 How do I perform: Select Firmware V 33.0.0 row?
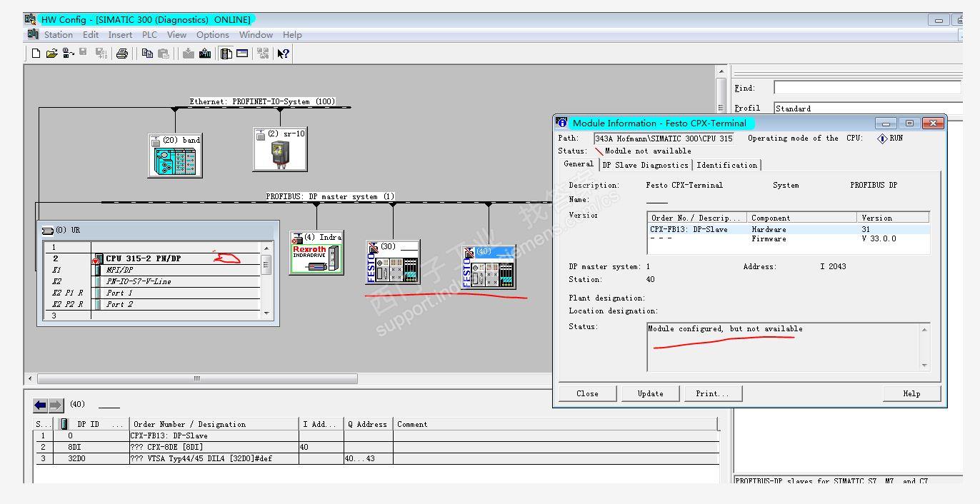(x=789, y=238)
